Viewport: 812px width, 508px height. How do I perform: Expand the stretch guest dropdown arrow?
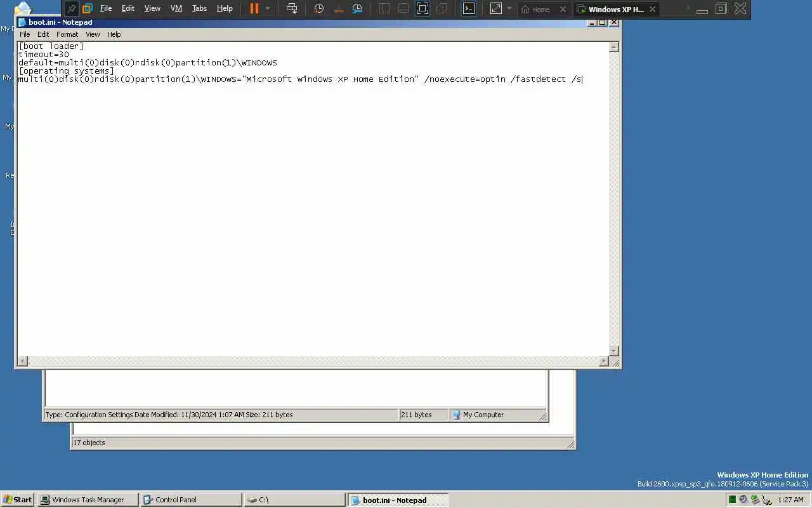click(509, 9)
